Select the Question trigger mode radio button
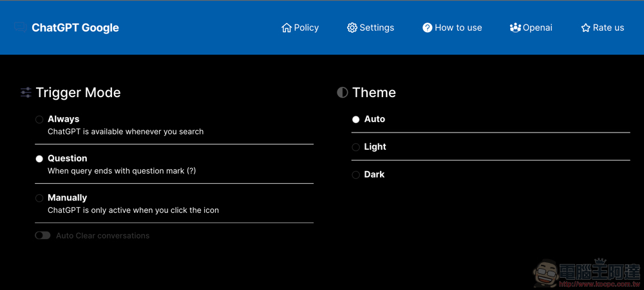The width and height of the screenshot is (644, 290). coord(39,159)
